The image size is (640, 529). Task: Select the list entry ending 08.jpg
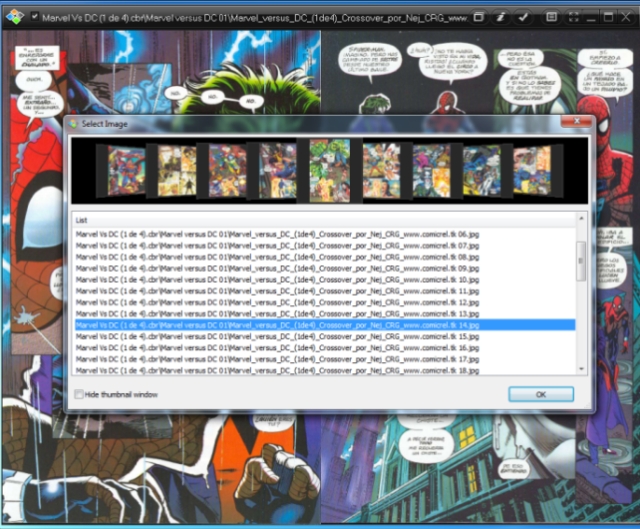pos(325,257)
